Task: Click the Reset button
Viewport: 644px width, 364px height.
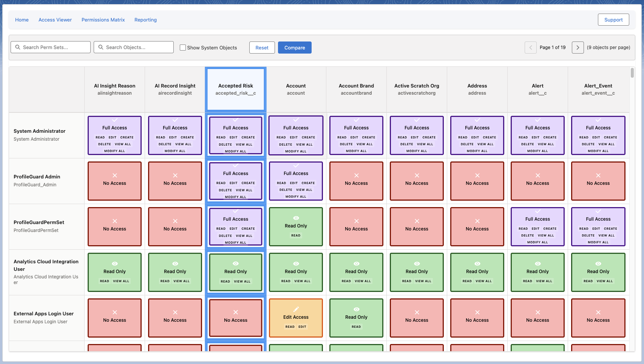Action: point(262,48)
